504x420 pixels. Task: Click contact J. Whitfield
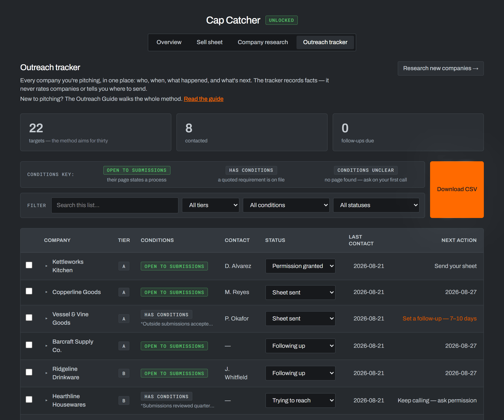tap(236, 373)
